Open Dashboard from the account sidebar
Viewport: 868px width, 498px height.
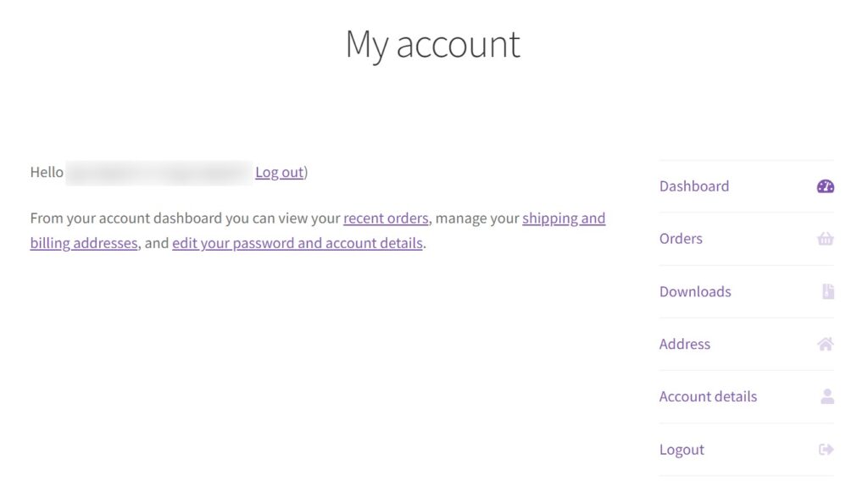click(x=694, y=185)
